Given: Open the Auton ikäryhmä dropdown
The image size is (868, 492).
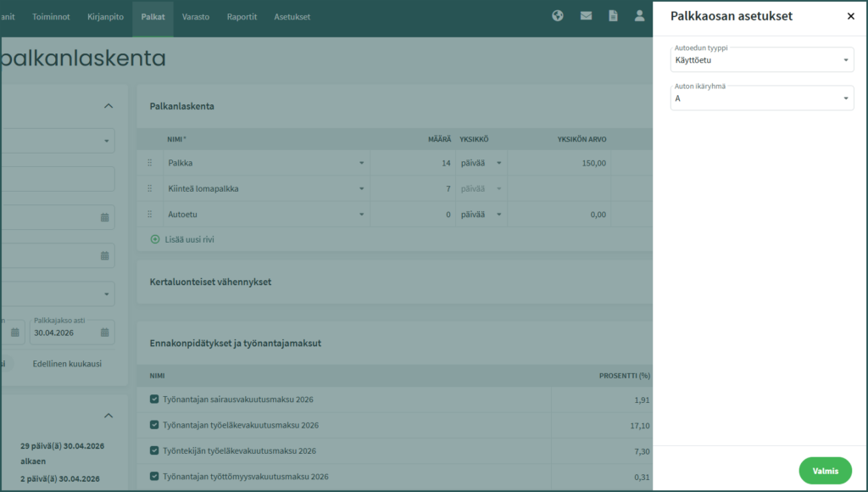Looking at the screenshot, I should (x=761, y=98).
